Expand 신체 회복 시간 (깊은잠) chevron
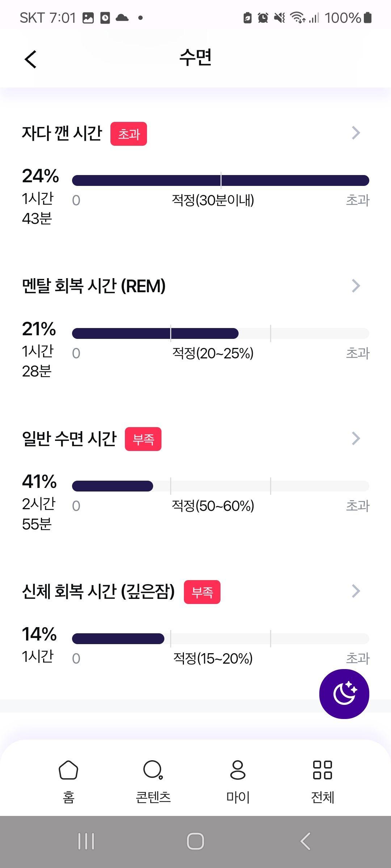Viewport: 391px width, 868px height. click(x=356, y=591)
